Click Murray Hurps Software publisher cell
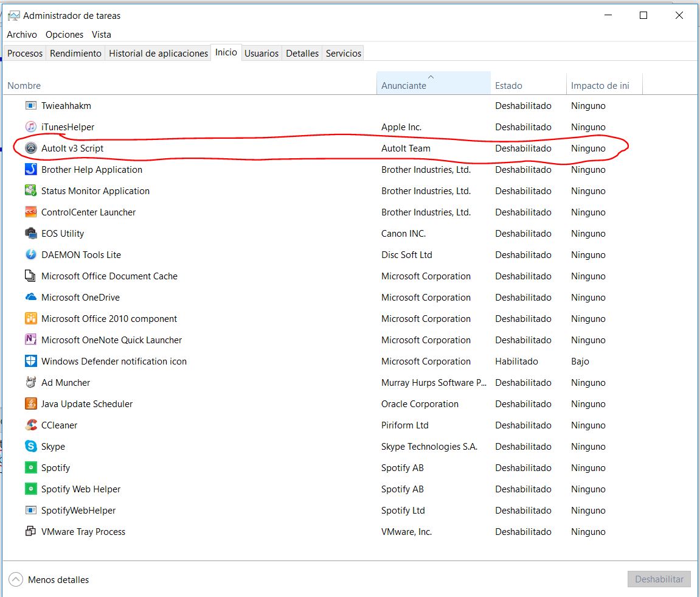This screenshot has height=597, width=700. pyautogui.click(x=434, y=383)
